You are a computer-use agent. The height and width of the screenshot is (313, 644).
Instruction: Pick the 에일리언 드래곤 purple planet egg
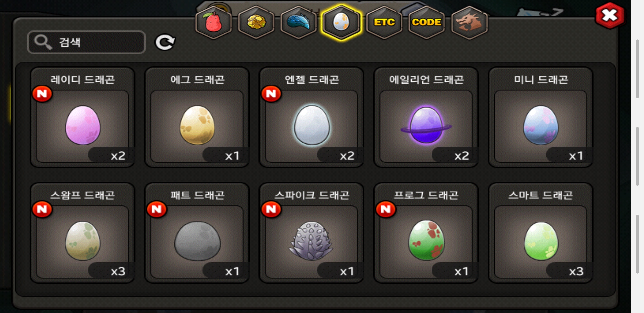[x=426, y=117]
